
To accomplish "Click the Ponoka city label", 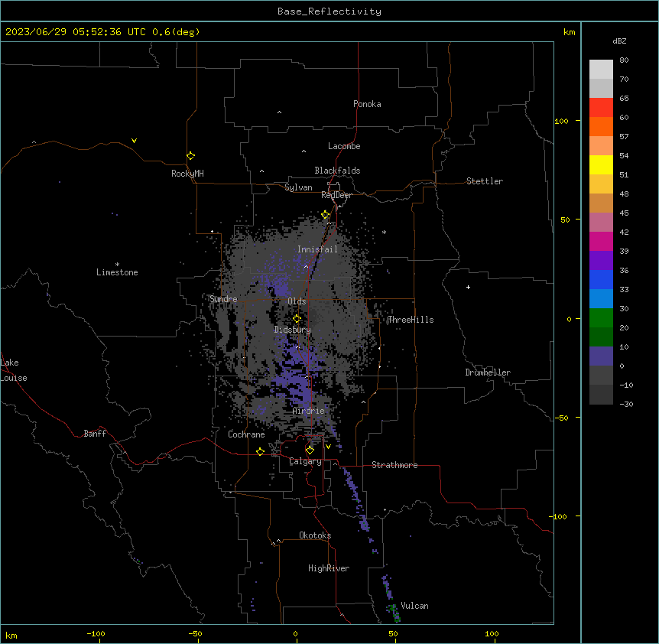I will coord(367,104).
